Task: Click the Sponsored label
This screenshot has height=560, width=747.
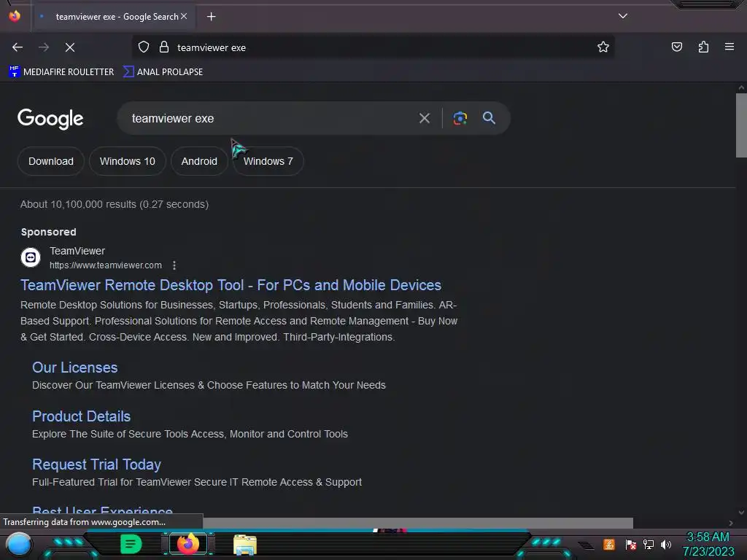Action: coord(49,232)
